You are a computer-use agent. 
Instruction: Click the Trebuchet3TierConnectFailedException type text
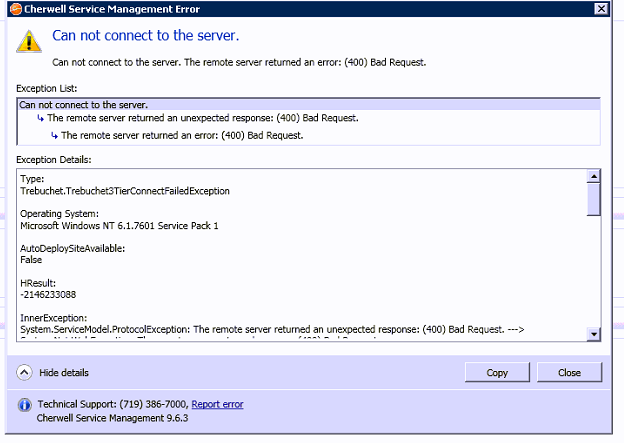click(125, 191)
